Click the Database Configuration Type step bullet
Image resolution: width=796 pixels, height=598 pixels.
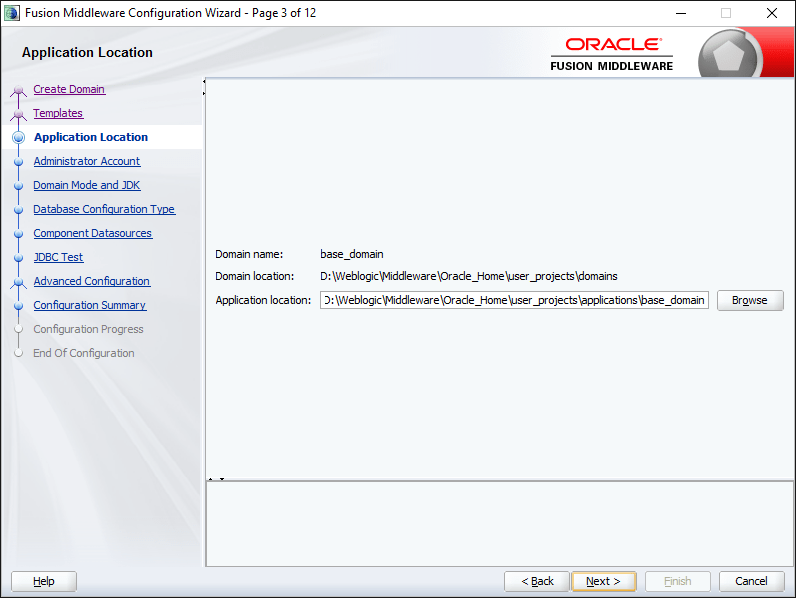pyautogui.click(x=19, y=210)
